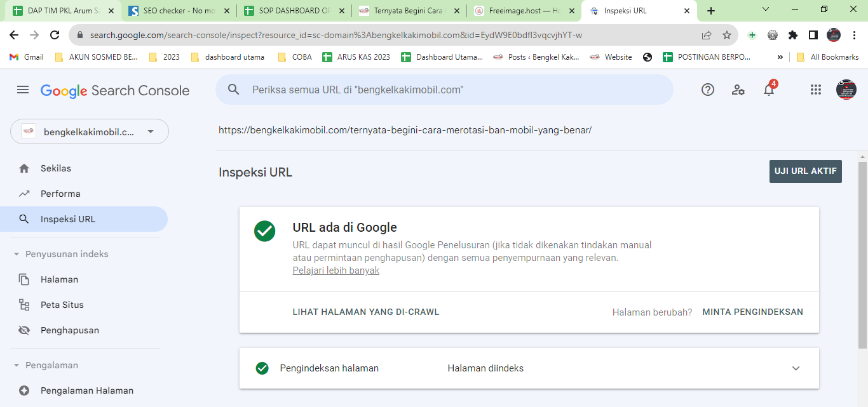Open Chrome extensions puzzle icon
The image size is (868, 407).
[793, 35]
